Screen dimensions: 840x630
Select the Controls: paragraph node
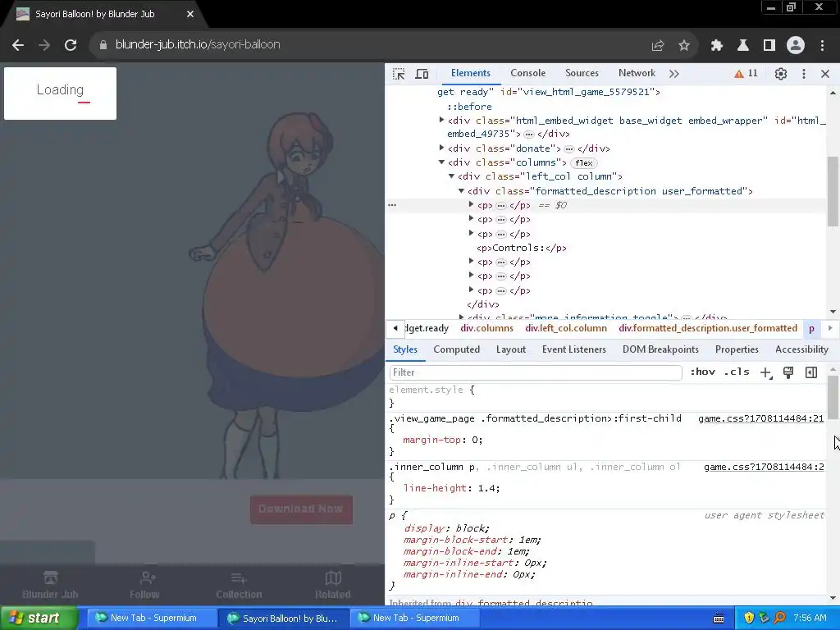(x=521, y=248)
